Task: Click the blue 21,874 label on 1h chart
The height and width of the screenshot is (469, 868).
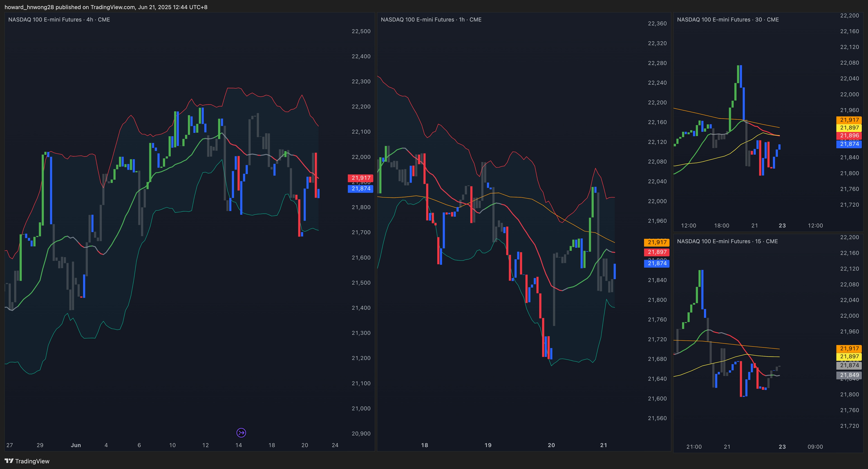Action: coord(657,263)
